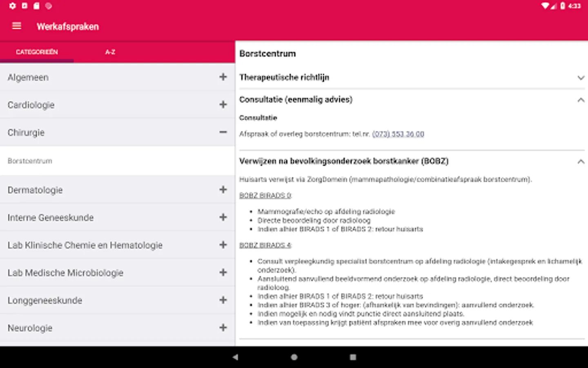Click the Lab Medische Microbiologie label
This screenshot has height=368, width=588.
65,273
